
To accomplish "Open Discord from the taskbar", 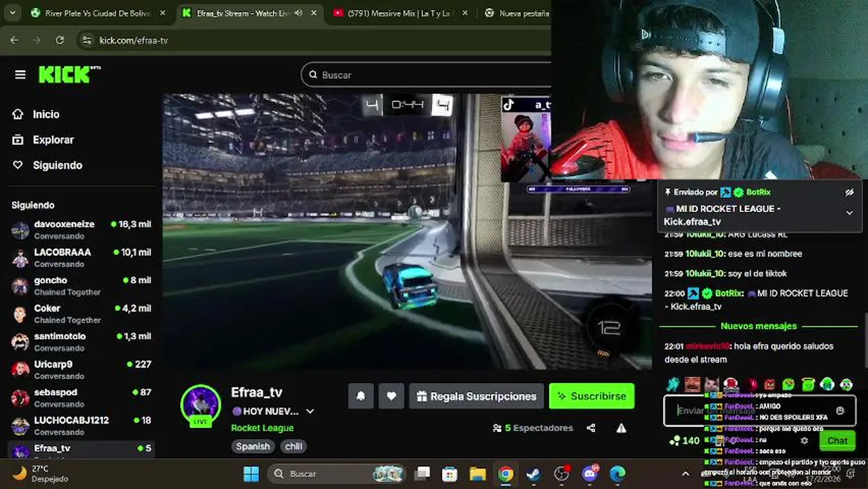I will (590, 473).
